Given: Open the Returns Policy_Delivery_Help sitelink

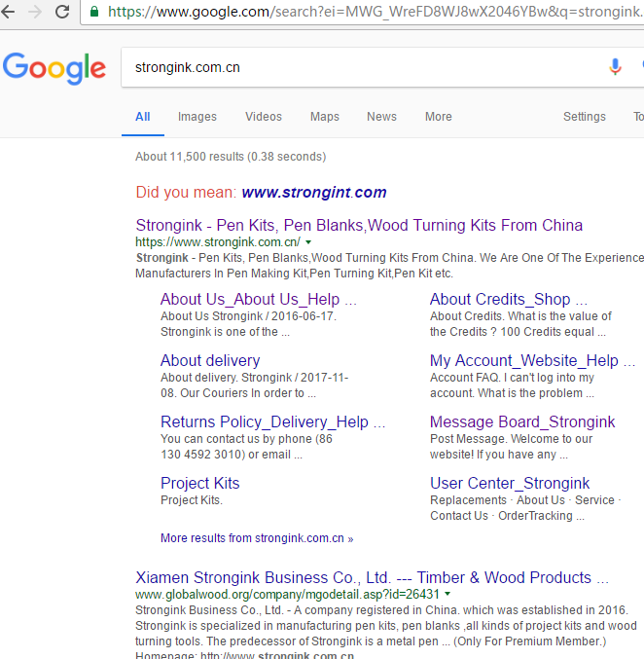Looking at the screenshot, I should [272, 421].
